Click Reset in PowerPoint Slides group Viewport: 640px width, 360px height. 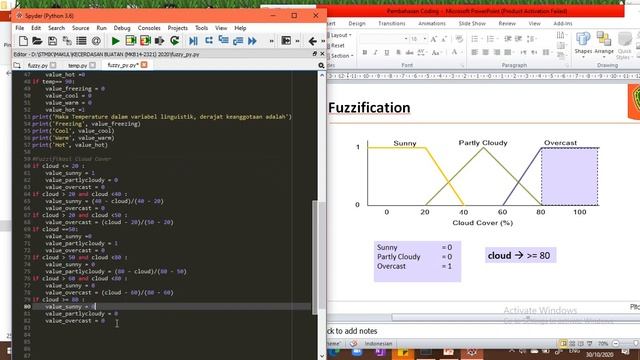click(x=338, y=46)
